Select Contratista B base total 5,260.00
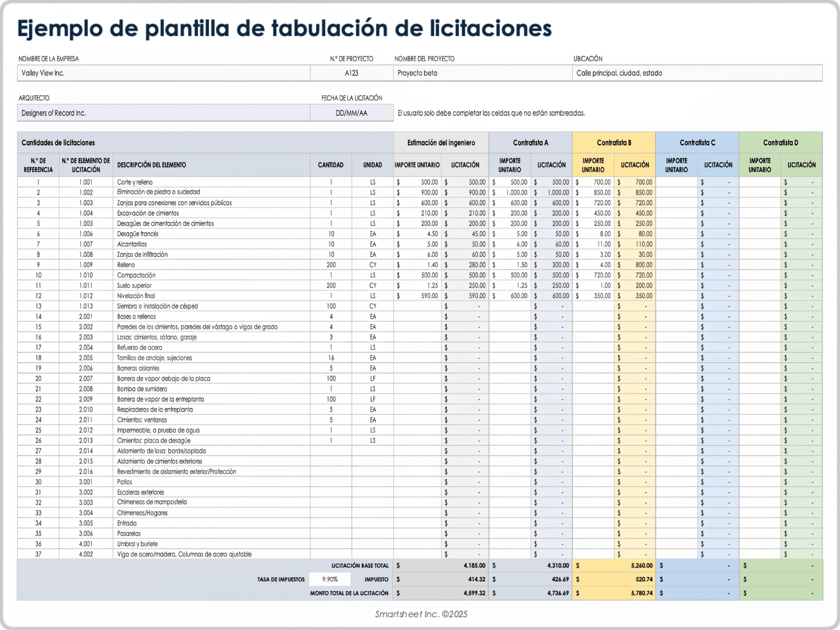Image resolution: width=840 pixels, height=630 pixels. pyautogui.click(x=614, y=566)
